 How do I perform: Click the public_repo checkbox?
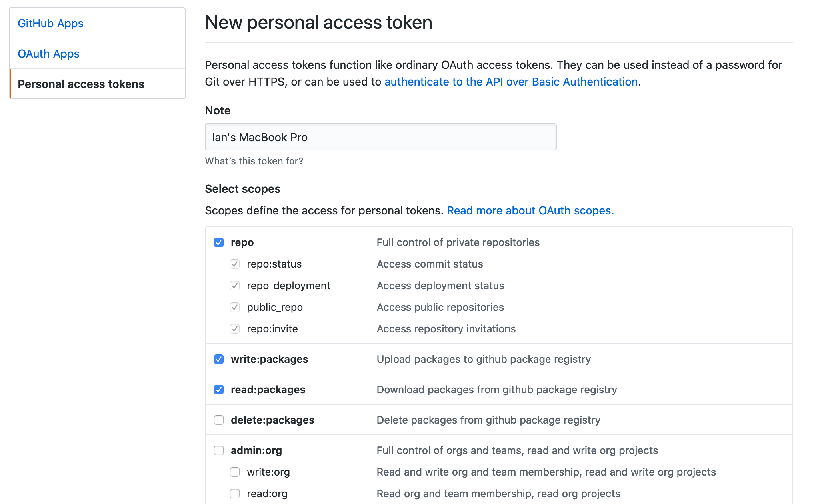pyautogui.click(x=235, y=307)
